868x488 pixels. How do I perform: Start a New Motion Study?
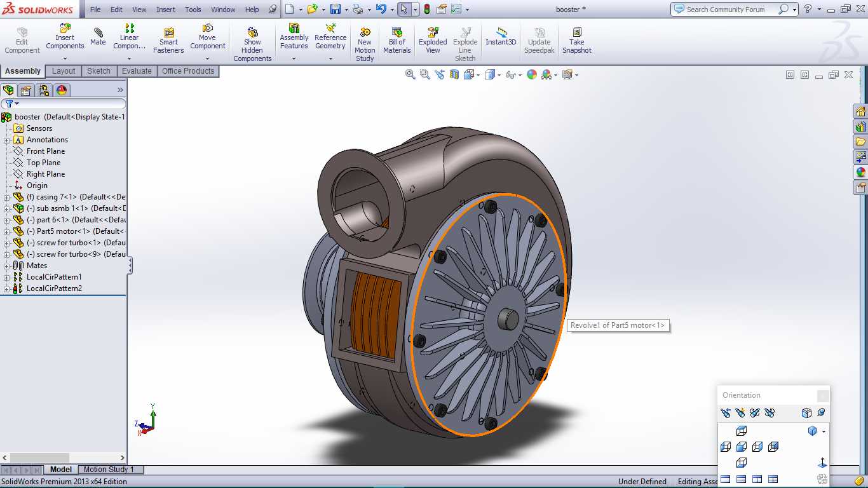pyautogui.click(x=365, y=44)
